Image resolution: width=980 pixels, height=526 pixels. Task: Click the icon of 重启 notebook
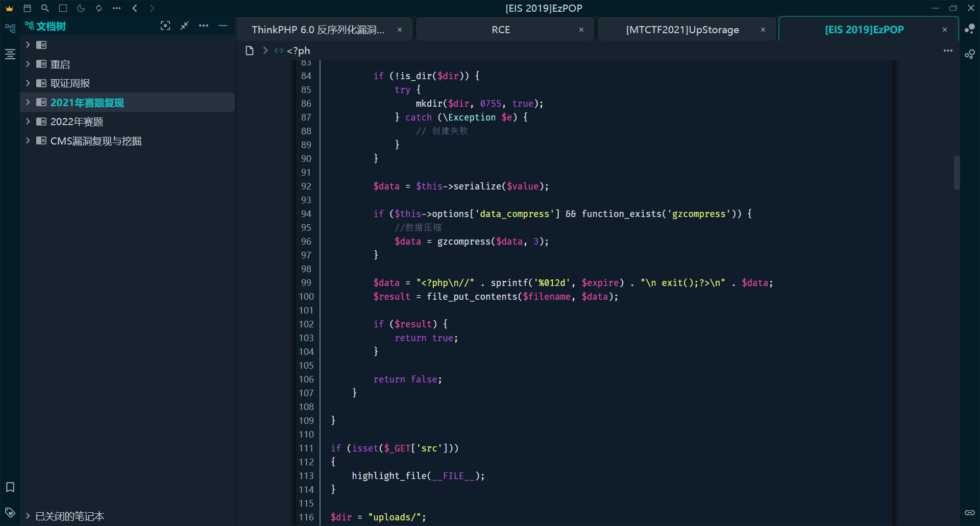[41, 64]
